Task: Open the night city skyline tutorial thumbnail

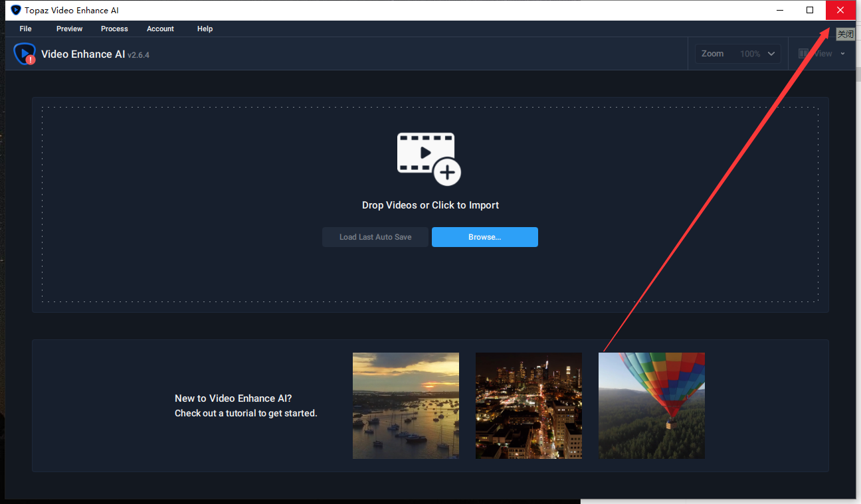Action: [x=529, y=406]
